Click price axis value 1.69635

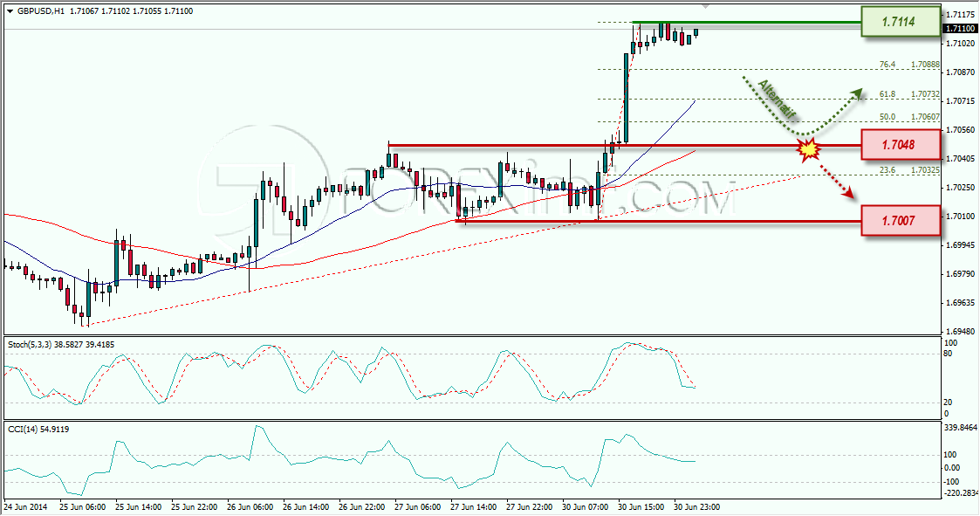(x=962, y=302)
